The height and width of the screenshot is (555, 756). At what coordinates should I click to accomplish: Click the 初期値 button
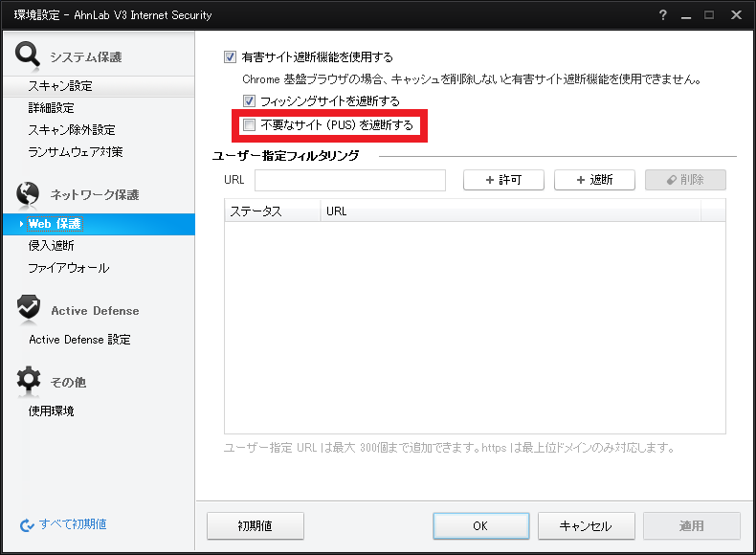click(256, 525)
